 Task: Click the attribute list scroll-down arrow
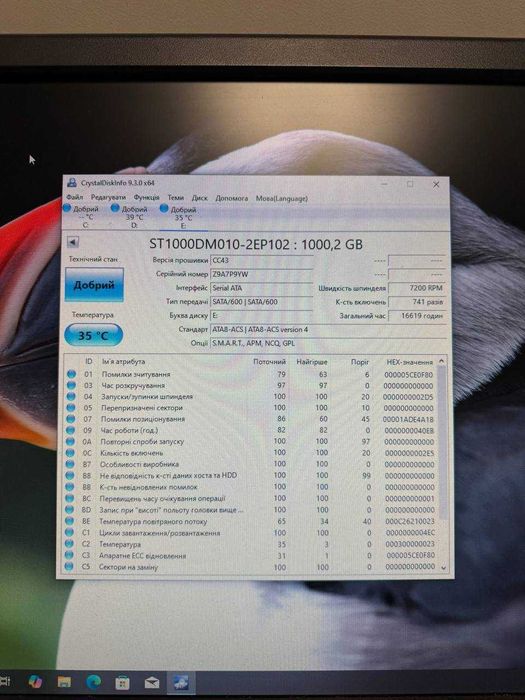(443, 567)
